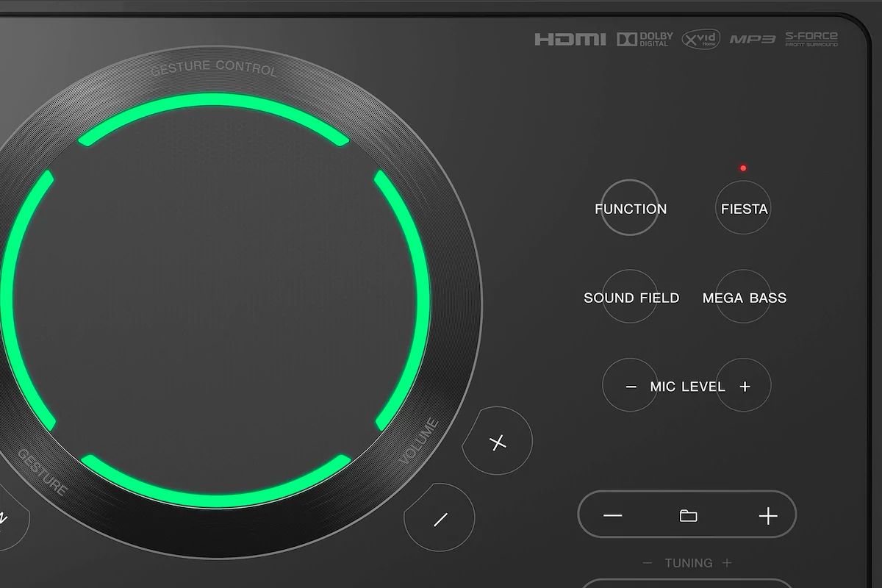The image size is (882, 588).
Task: Decrease volume with the round minus button
Action: (x=440, y=518)
